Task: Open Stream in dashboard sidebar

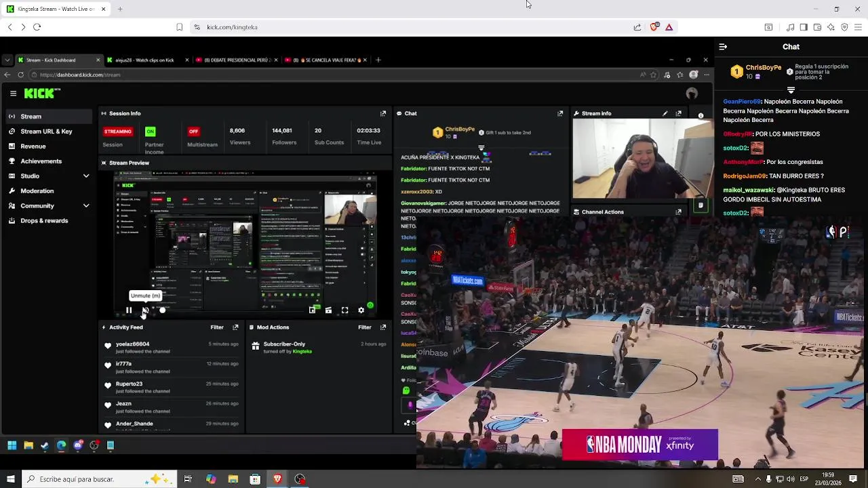Action: [47, 117]
